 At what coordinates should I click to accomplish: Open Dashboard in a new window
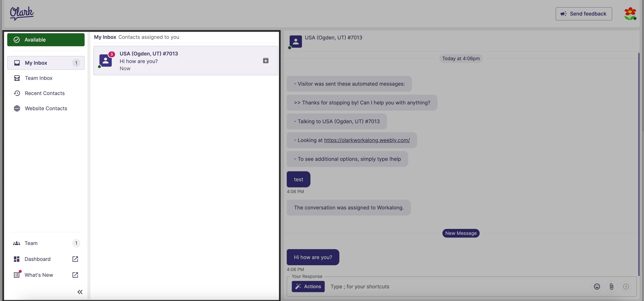(75, 259)
